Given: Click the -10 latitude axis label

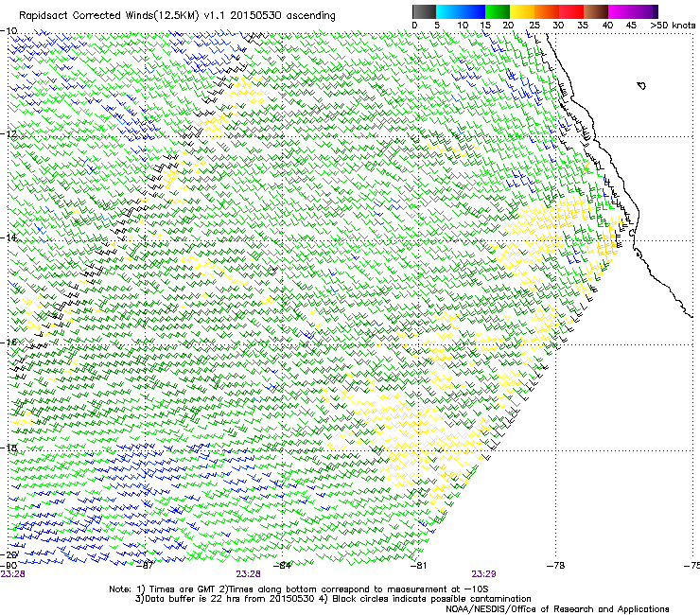Looking at the screenshot, I should tap(9, 31).
